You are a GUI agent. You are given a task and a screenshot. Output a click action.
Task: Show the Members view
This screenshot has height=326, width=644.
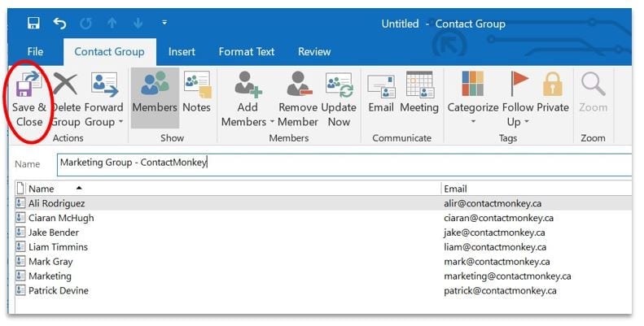pyautogui.click(x=155, y=98)
